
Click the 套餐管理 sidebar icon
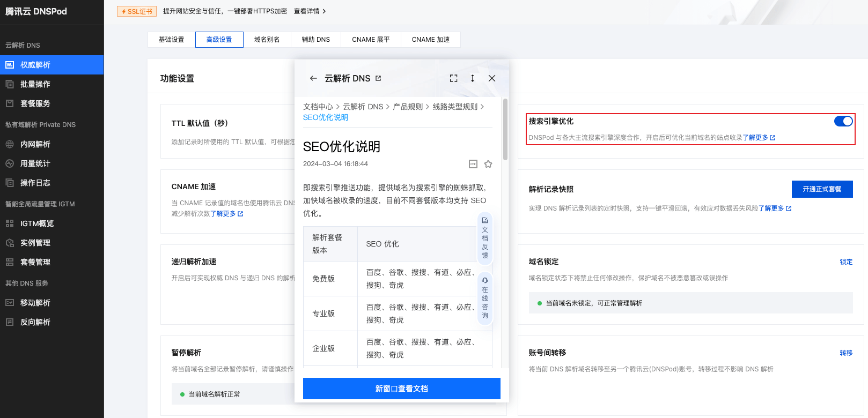click(x=10, y=262)
